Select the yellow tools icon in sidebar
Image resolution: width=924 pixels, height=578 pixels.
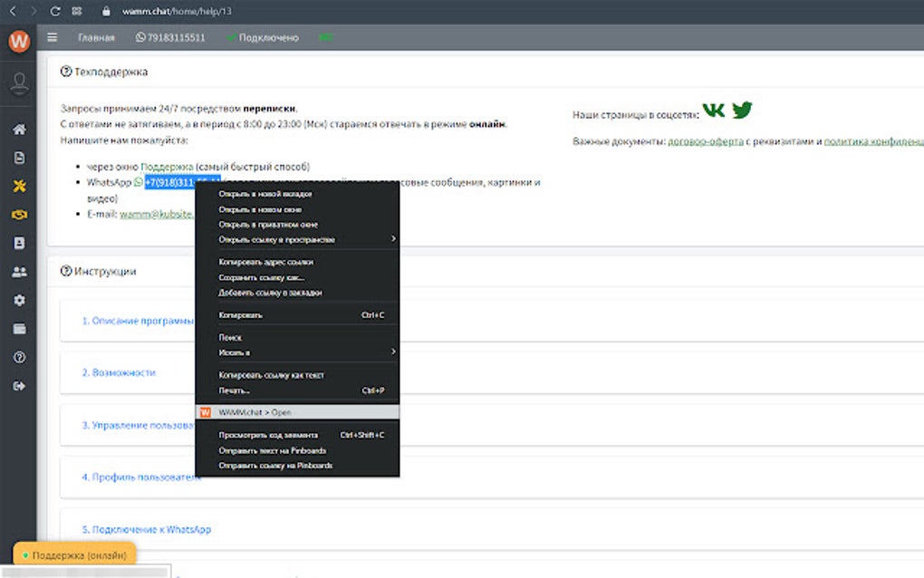click(19, 186)
